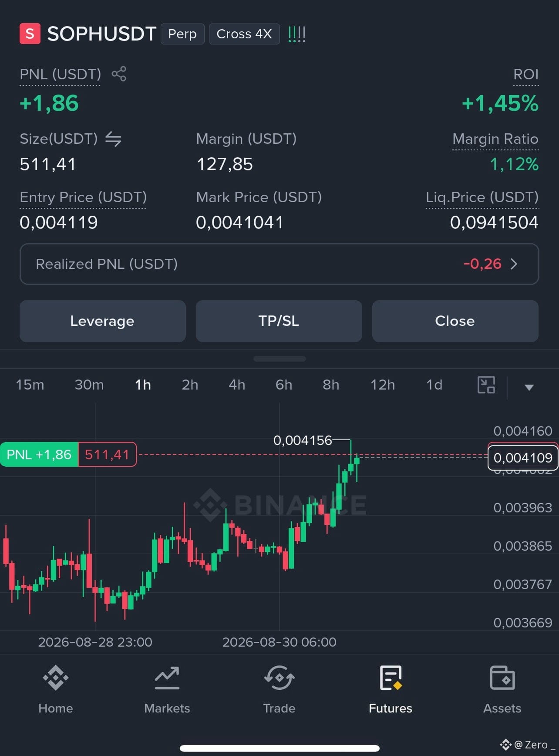559x756 pixels.
Task: Open more intervals dropdown arrow
Action: coord(529,387)
